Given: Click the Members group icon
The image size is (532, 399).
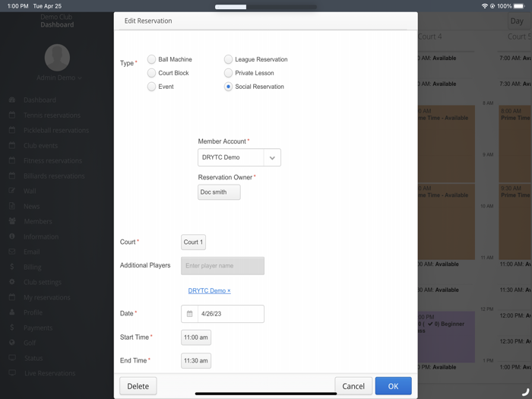Looking at the screenshot, I should coord(12,221).
